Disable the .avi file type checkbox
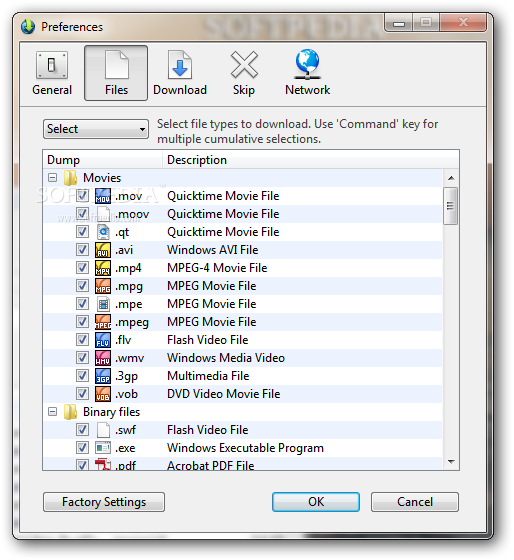 tap(82, 249)
